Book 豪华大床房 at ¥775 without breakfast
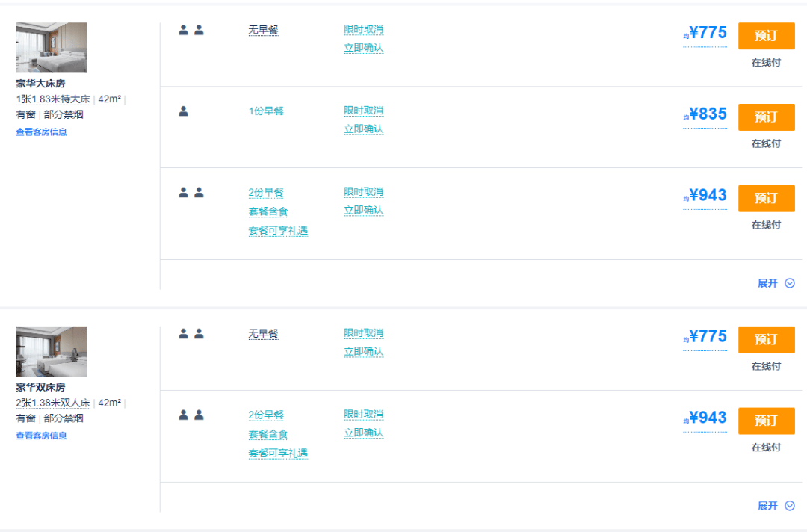807x532 pixels. click(767, 36)
